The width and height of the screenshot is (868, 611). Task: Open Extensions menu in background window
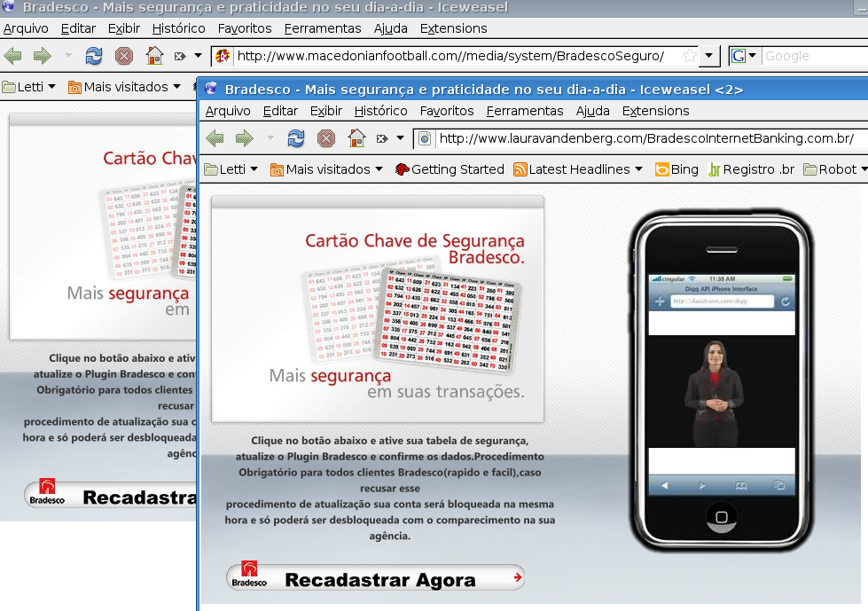click(453, 28)
